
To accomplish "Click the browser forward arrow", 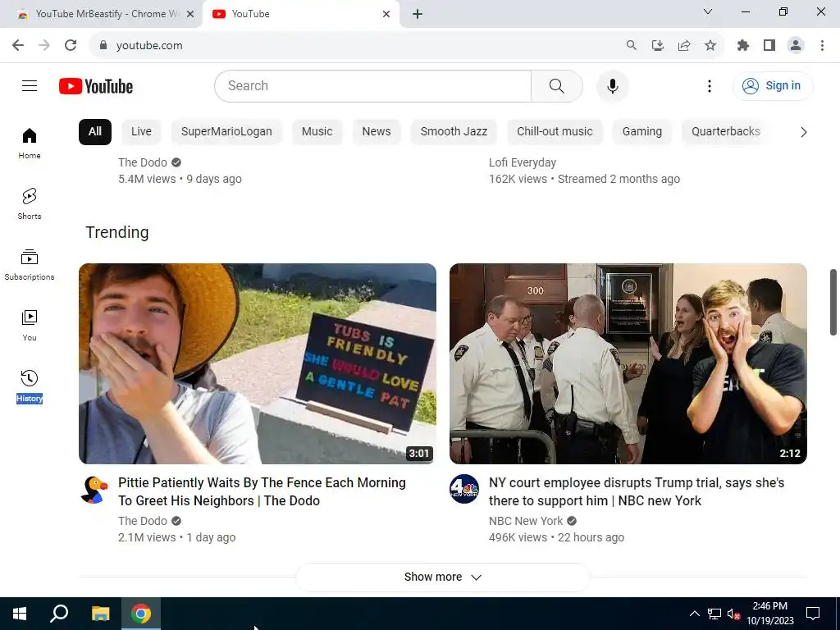I will 44,45.
